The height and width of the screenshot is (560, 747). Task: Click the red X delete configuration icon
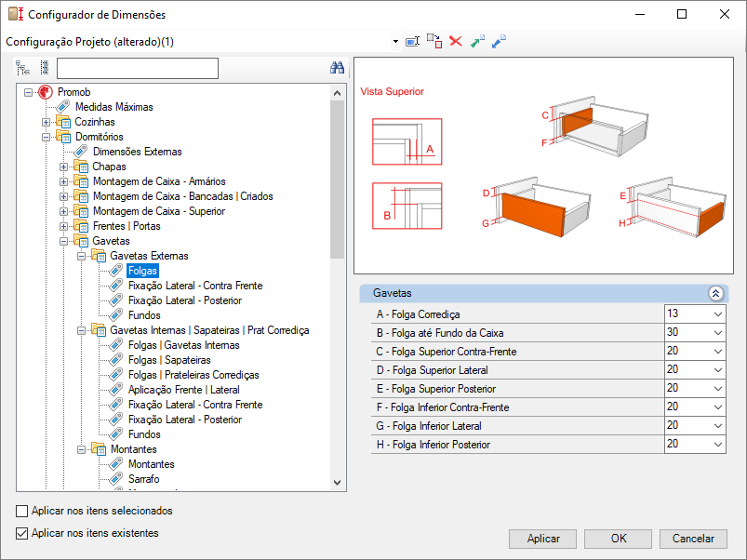click(456, 41)
